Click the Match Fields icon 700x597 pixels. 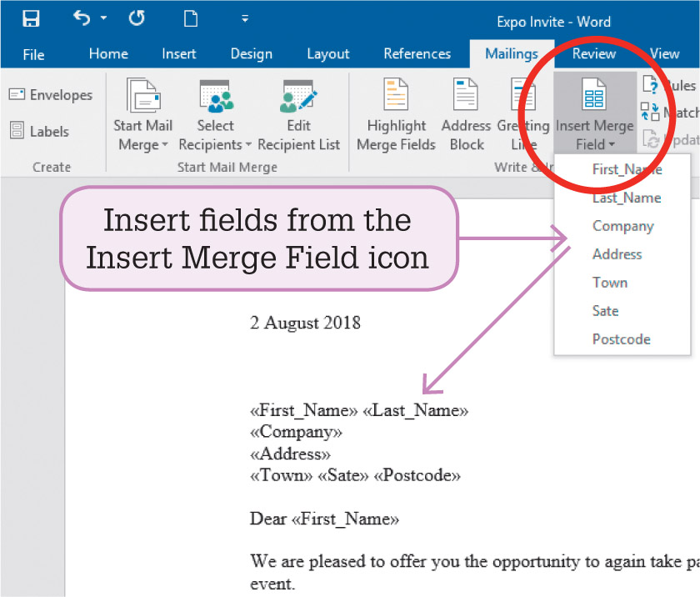pyautogui.click(x=650, y=112)
